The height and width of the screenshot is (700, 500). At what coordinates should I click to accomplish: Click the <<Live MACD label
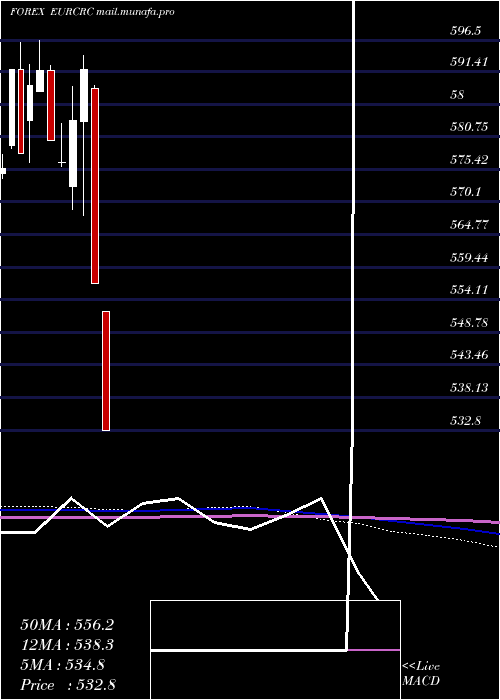[421, 674]
